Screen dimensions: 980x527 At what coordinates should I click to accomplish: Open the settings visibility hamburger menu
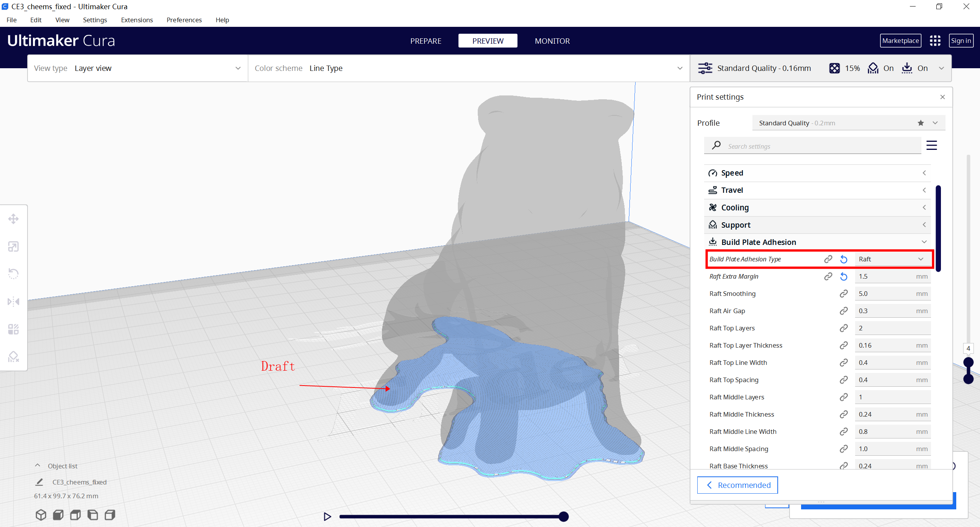pyautogui.click(x=932, y=146)
